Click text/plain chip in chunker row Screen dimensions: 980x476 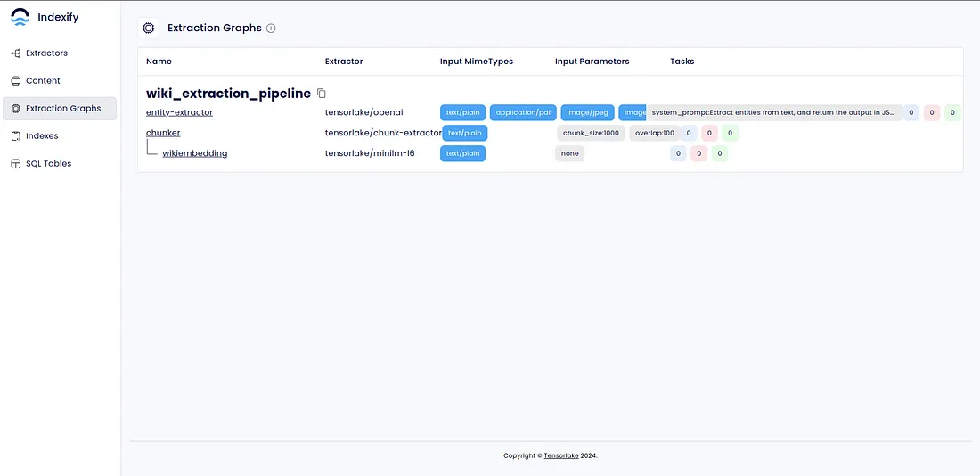tap(464, 133)
